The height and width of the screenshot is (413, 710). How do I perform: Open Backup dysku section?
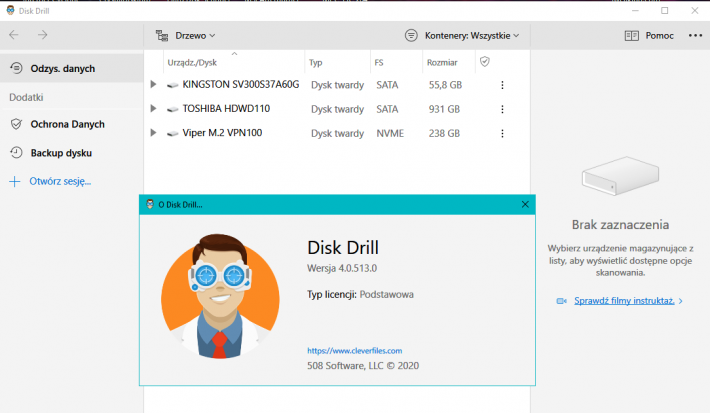[x=61, y=153]
